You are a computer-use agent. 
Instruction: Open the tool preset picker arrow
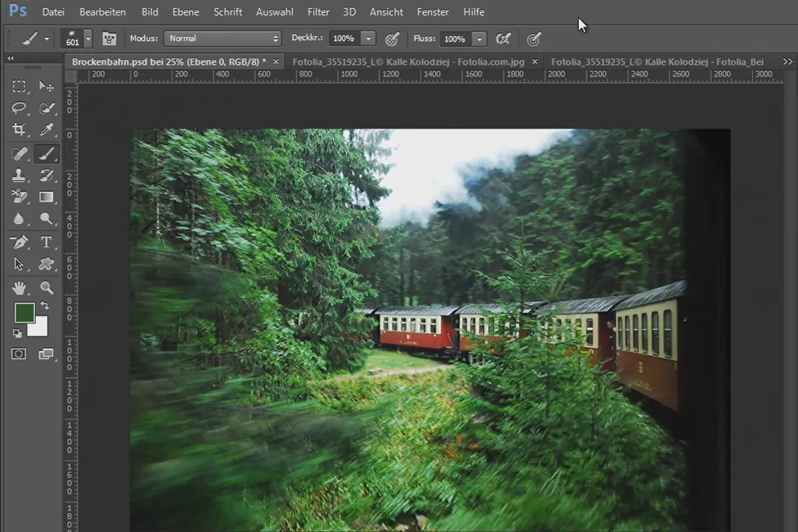point(47,39)
